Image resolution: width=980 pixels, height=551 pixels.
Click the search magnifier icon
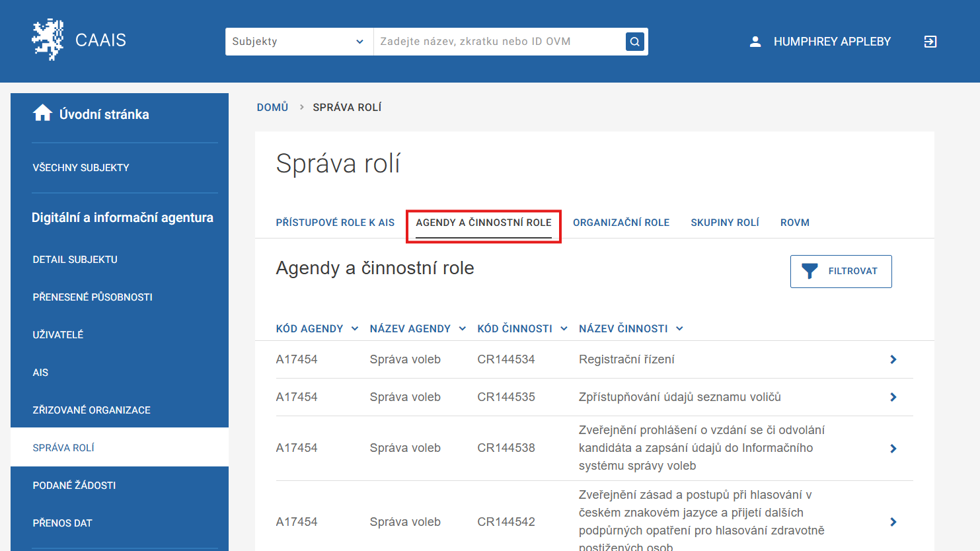point(634,42)
